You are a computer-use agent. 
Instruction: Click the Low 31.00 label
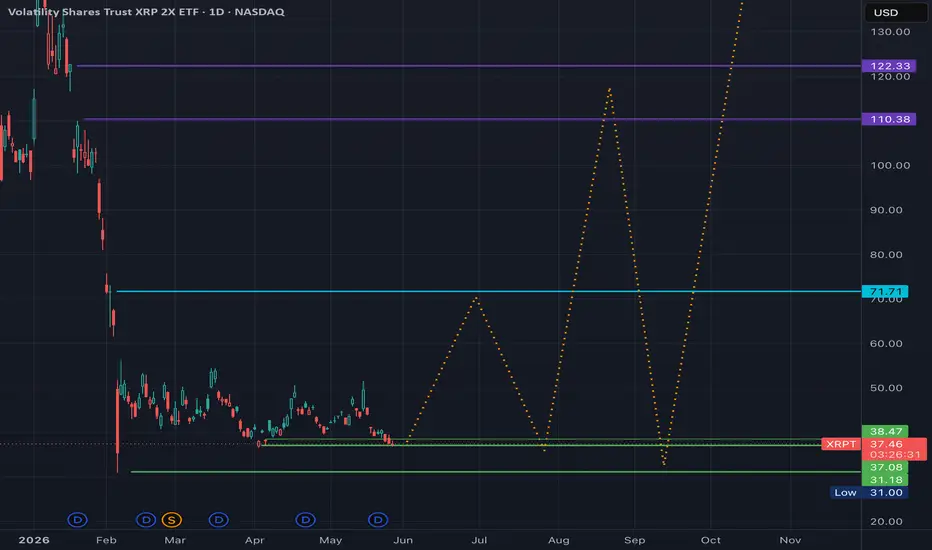point(869,492)
